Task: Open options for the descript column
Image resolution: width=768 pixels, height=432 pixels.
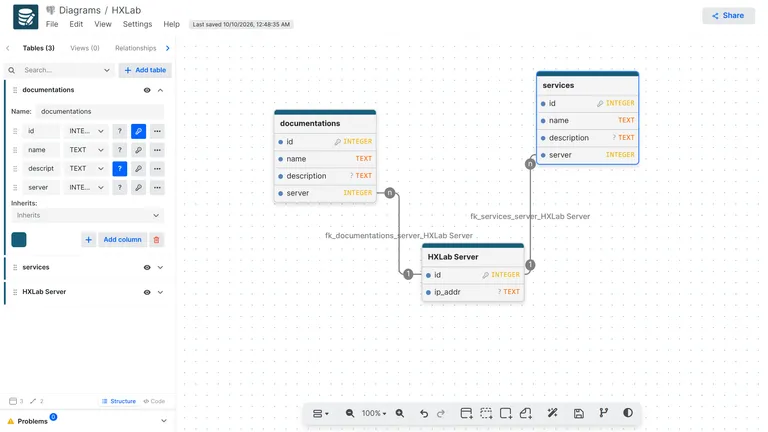Action: tap(157, 168)
